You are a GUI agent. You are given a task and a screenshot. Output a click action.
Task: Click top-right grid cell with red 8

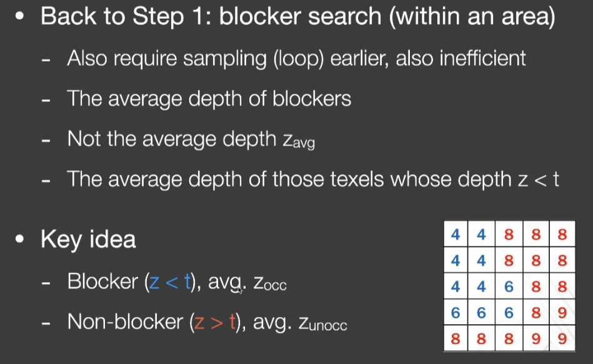[562, 234]
